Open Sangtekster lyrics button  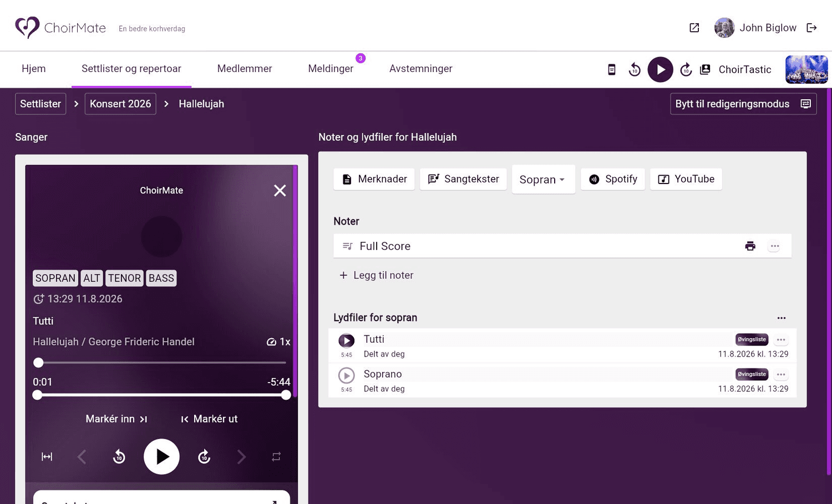point(463,179)
